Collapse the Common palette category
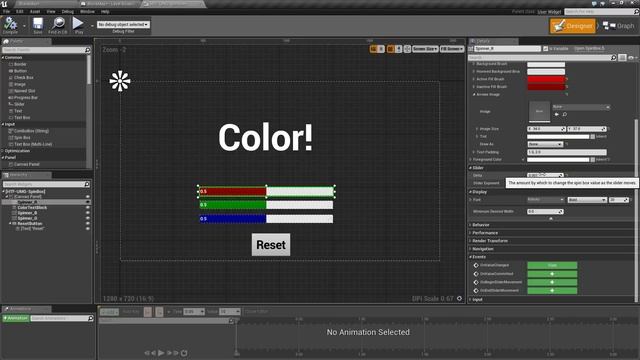Screen dimensions: 640x360 pyautogui.click(x=3, y=58)
